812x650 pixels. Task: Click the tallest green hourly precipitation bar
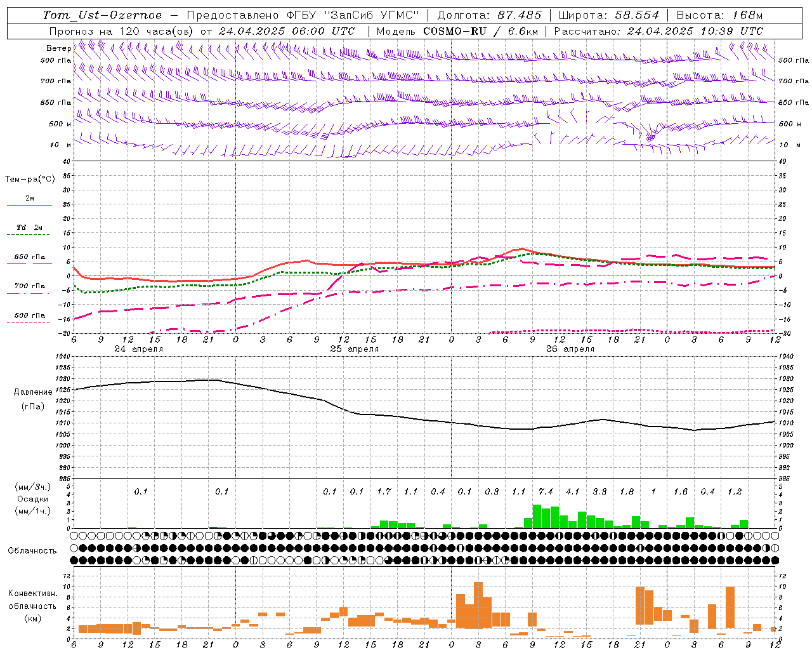537,517
